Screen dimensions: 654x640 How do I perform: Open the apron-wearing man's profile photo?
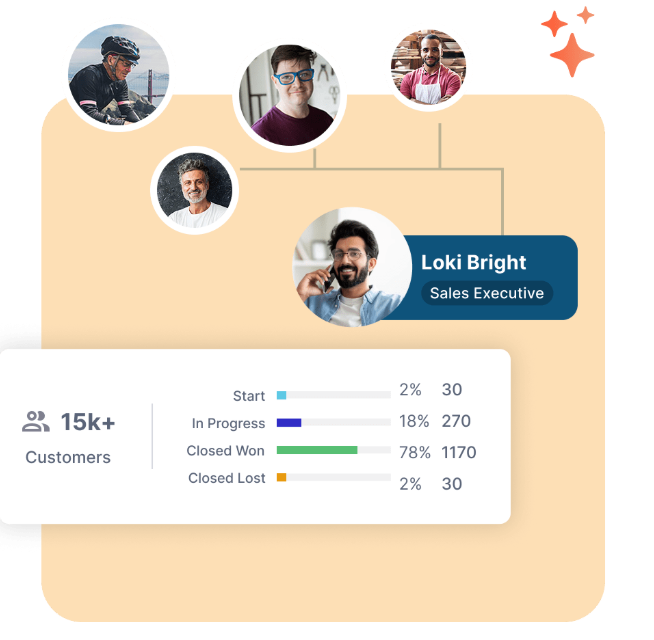pyautogui.click(x=428, y=68)
